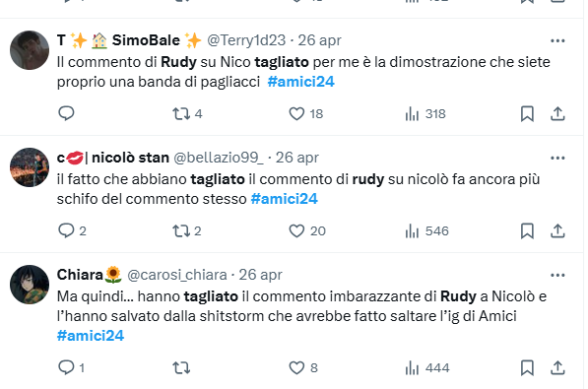Bookmark nicolò stan's tweet
Screen dimensions: 588x389
tap(527, 230)
